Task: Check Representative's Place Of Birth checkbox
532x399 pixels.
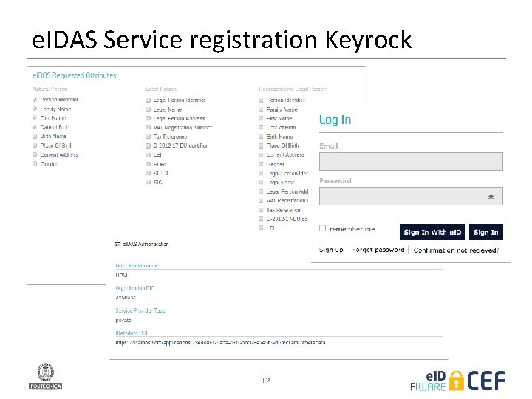Action: coord(261,146)
